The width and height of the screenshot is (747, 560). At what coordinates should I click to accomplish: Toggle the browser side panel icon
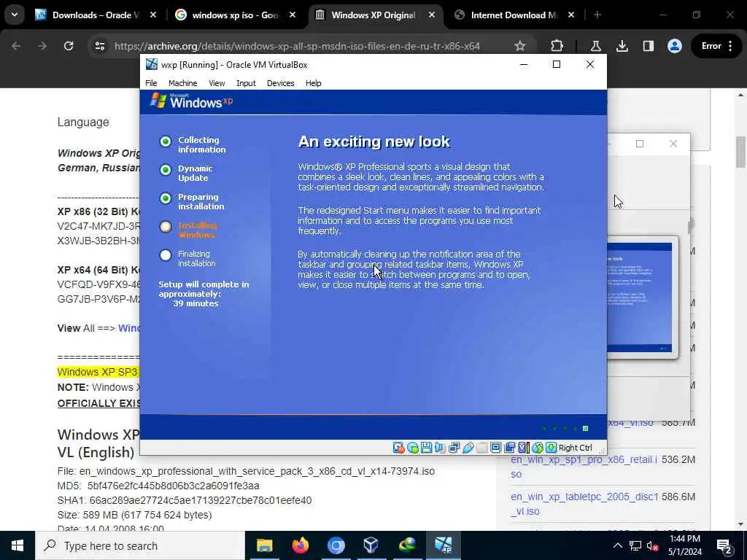tap(648, 46)
